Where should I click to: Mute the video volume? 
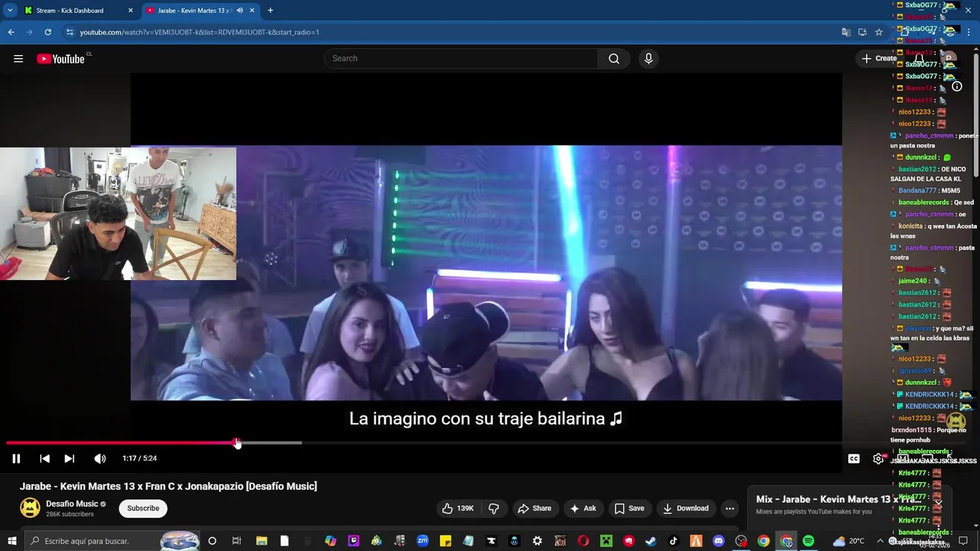(100, 458)
